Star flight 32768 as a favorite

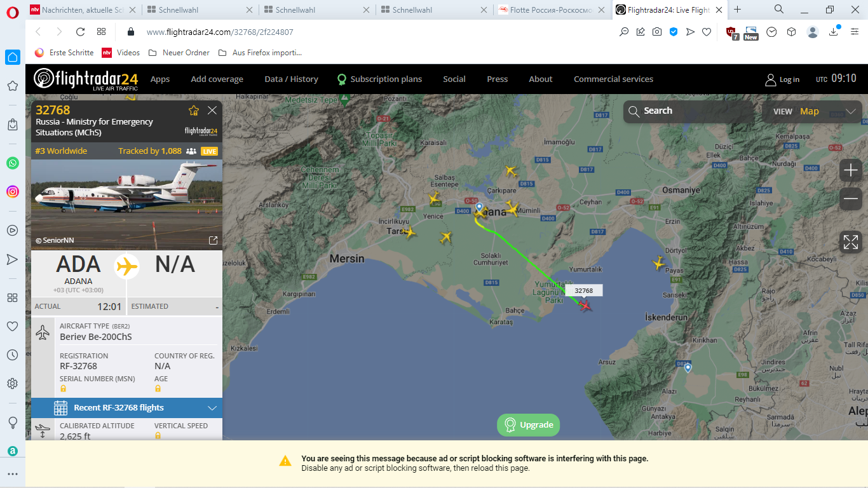[x=194, y=111]
